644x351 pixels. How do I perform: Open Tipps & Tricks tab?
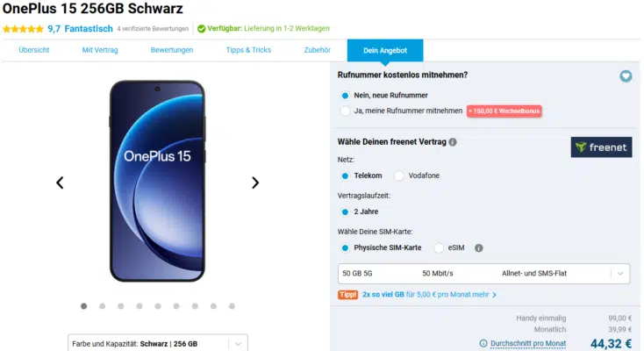click(x=248, y=50)
